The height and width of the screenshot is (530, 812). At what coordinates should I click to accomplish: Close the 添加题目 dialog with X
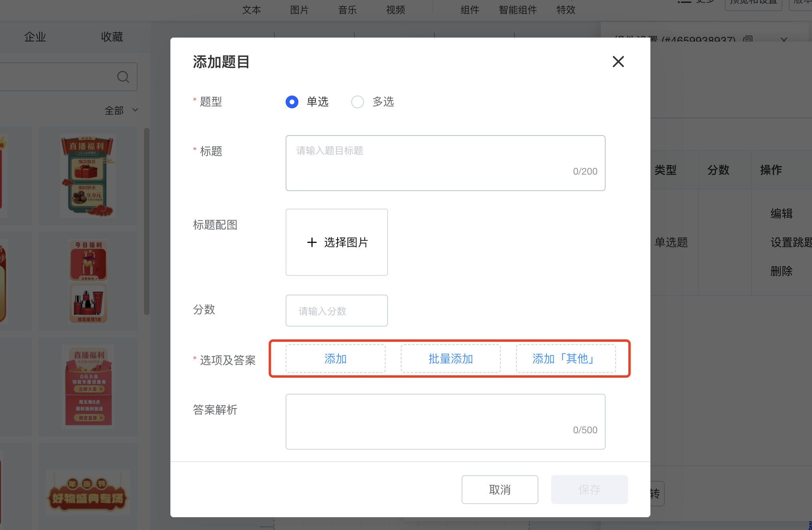618,62
